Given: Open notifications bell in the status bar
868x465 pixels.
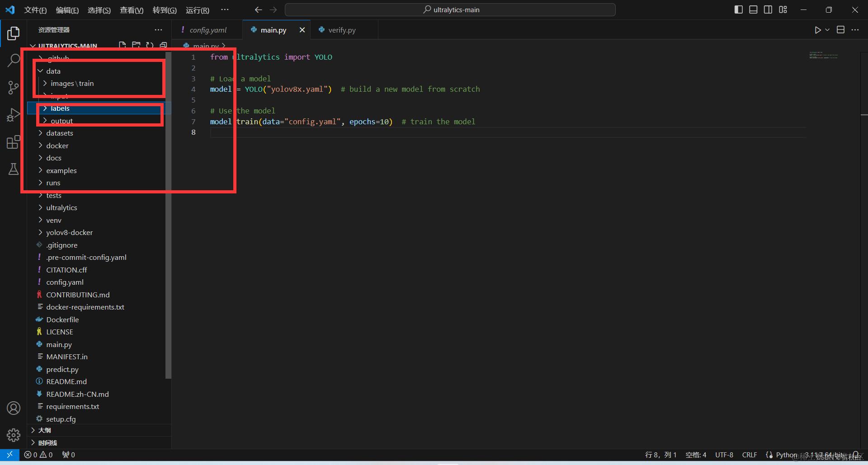Looking at the screenshot, I should point(855,455).
